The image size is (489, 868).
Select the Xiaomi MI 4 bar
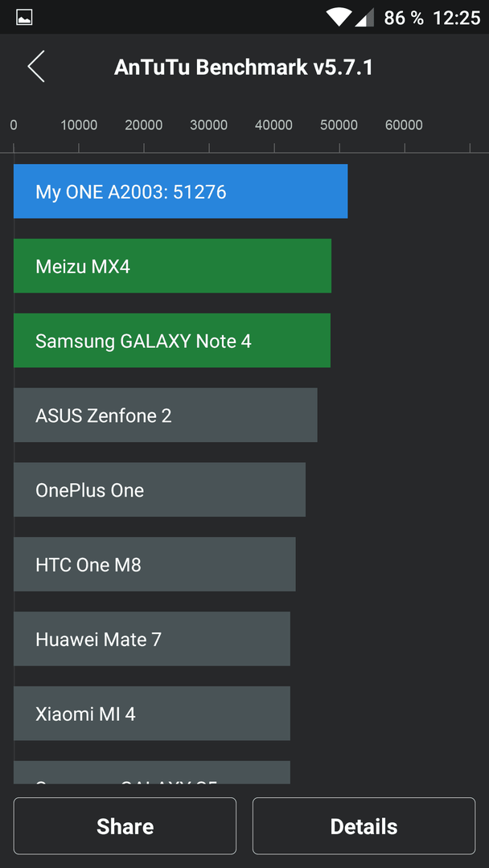(152, 714)
